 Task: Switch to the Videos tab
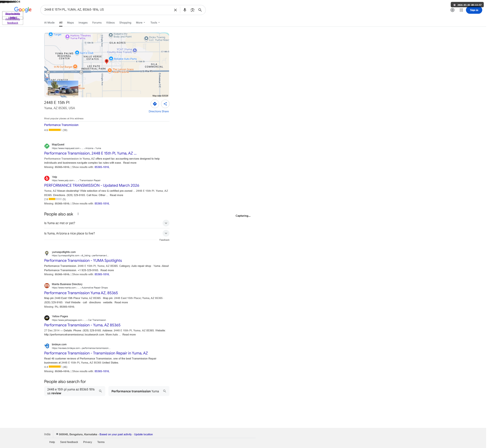111,23
